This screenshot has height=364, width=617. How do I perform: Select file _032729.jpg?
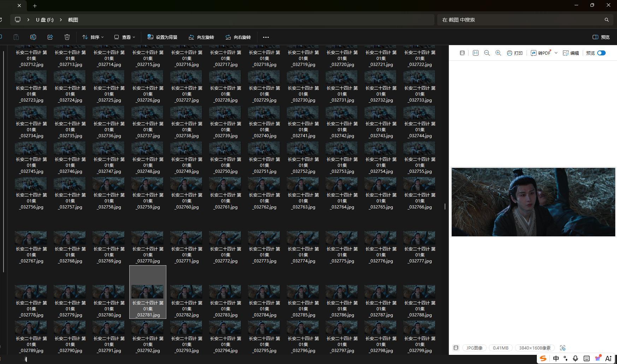(x=264, y=86)
